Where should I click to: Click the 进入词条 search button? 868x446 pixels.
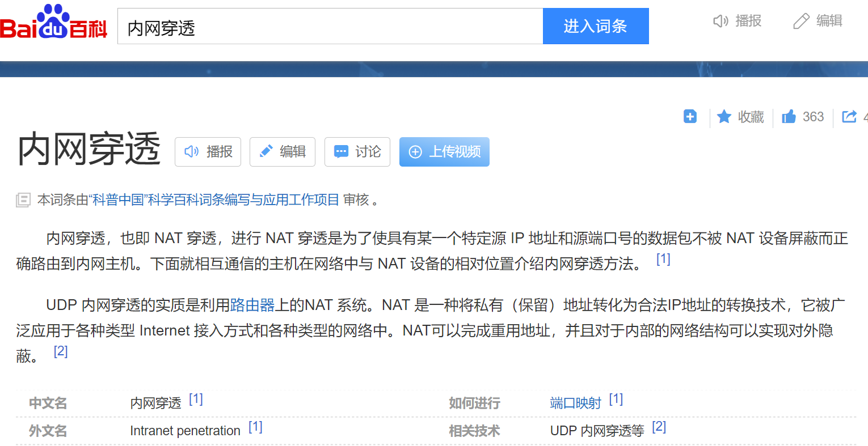click(596, 26)
